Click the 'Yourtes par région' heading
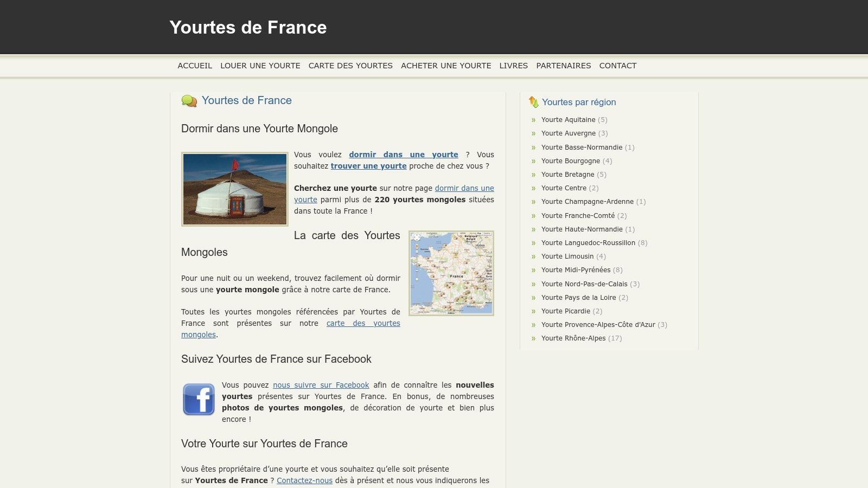868x488 pixels. [x=579, y=102]
